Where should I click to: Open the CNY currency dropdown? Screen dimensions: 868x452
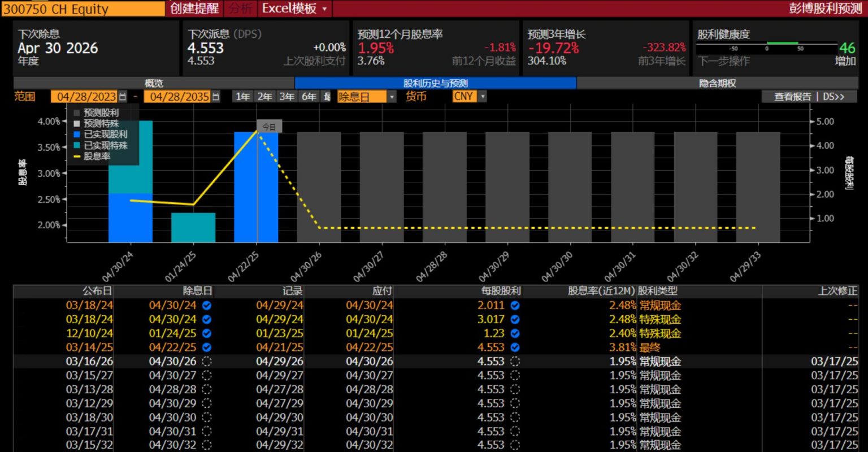tap(482, 97)
